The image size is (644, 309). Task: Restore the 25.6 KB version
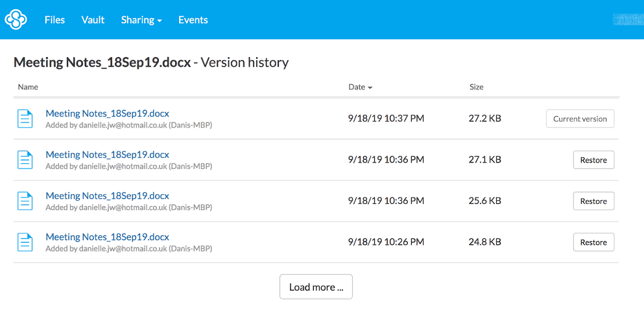click(x=593, y=201)
